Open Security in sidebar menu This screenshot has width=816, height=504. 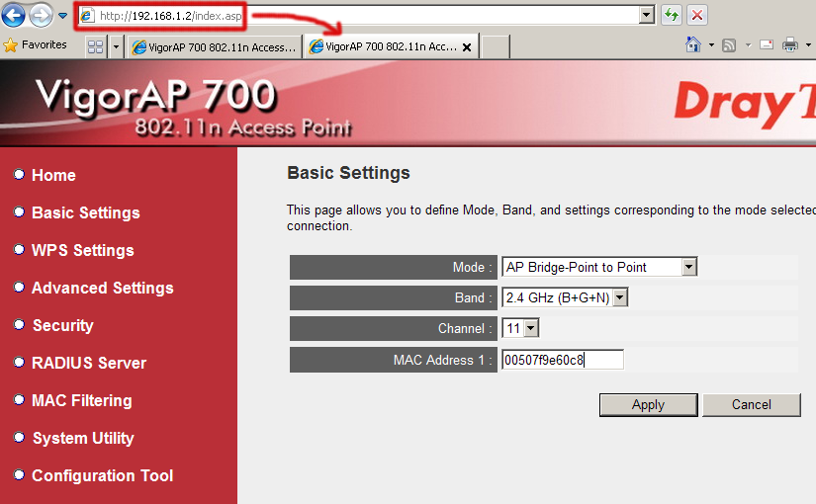tap(63, 325)
